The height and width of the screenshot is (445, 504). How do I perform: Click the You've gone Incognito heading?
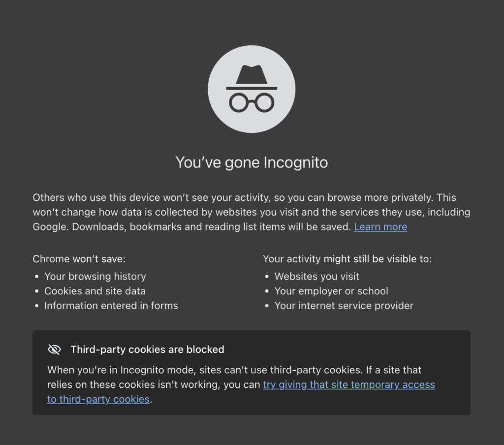coord(252,162)
